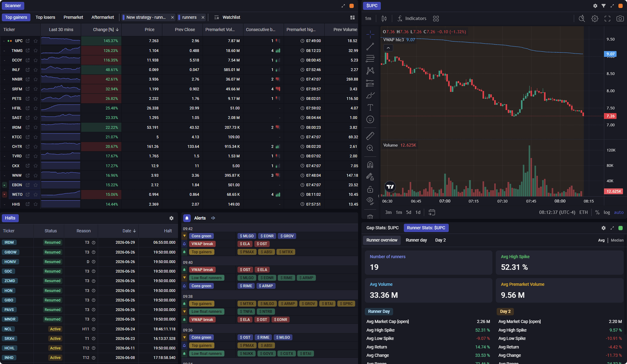Open chart settings gear in toolbar
The image size is (627, 364).
point(595,18)
